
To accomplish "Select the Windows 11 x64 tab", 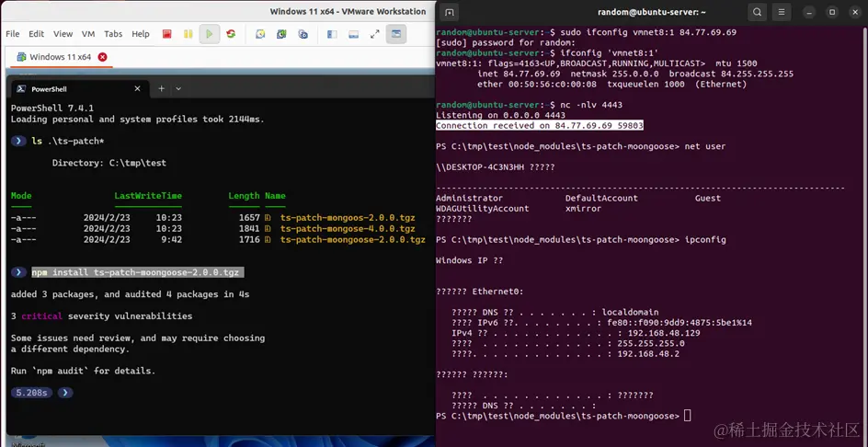I will pos(60,56).
